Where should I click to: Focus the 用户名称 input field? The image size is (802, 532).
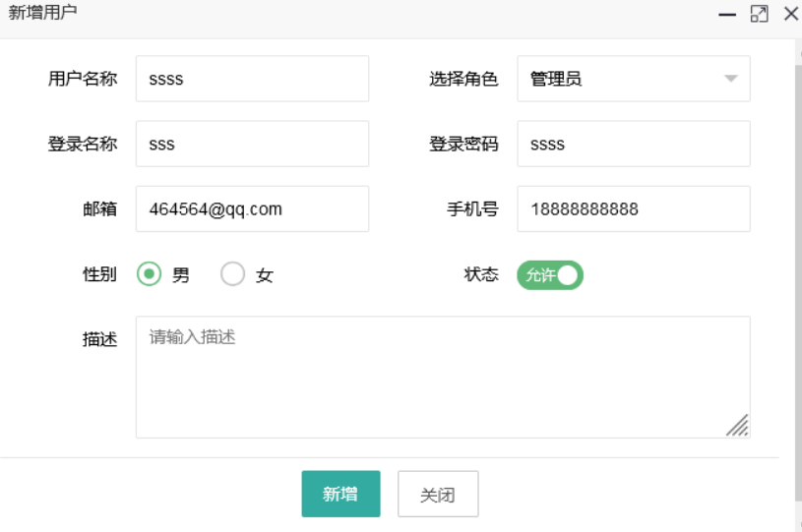tap(252, 79)
